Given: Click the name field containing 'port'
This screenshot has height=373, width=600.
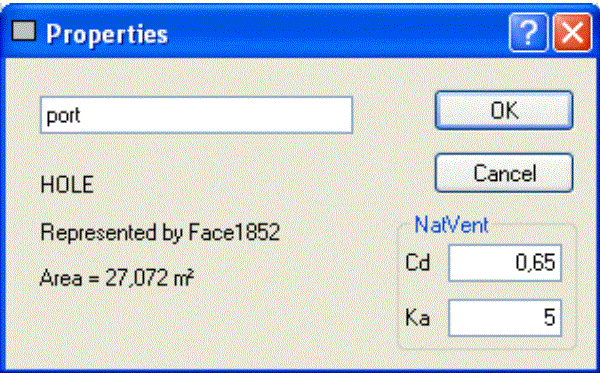Looking at the screenshot, I should coord(196,115).
